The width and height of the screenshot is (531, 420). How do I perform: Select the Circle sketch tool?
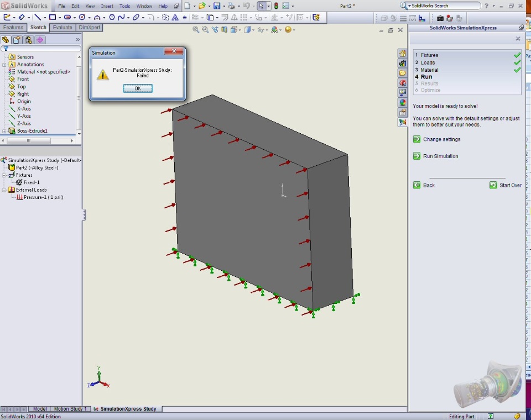click(82, 17)
